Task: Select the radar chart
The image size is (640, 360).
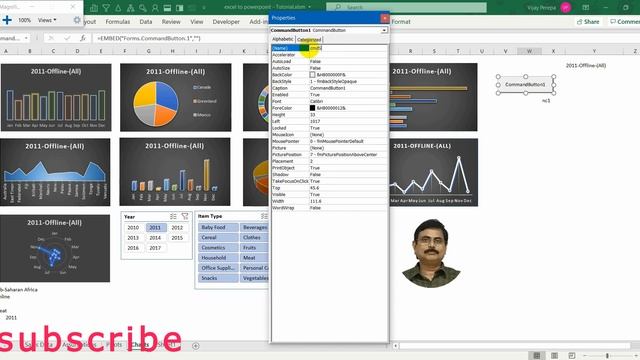Action: (x=55, y=248)
